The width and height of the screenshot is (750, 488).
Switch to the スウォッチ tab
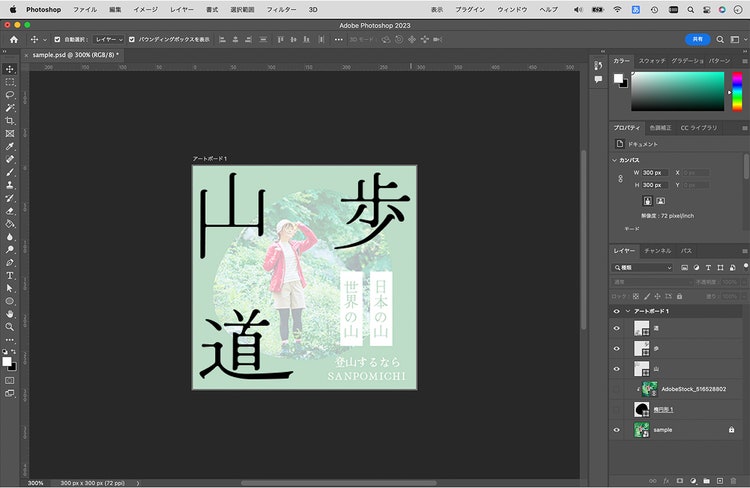[x=652, y=61]
